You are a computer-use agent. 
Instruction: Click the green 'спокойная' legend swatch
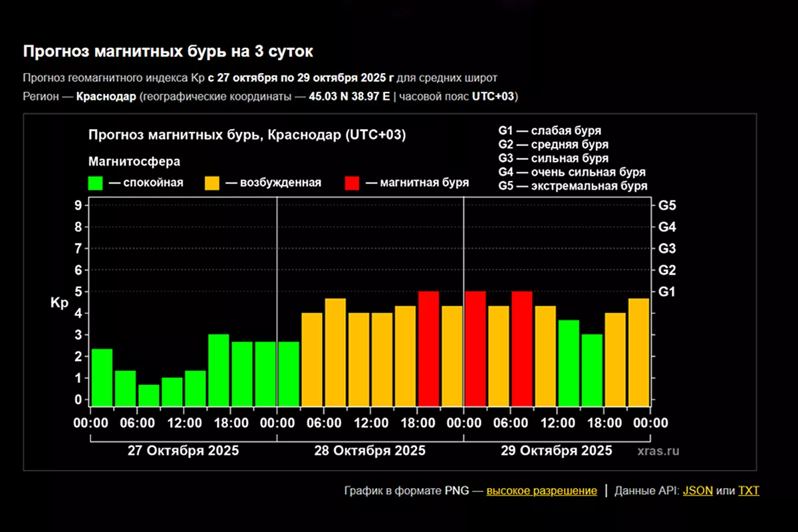click(x=96, y=183)
